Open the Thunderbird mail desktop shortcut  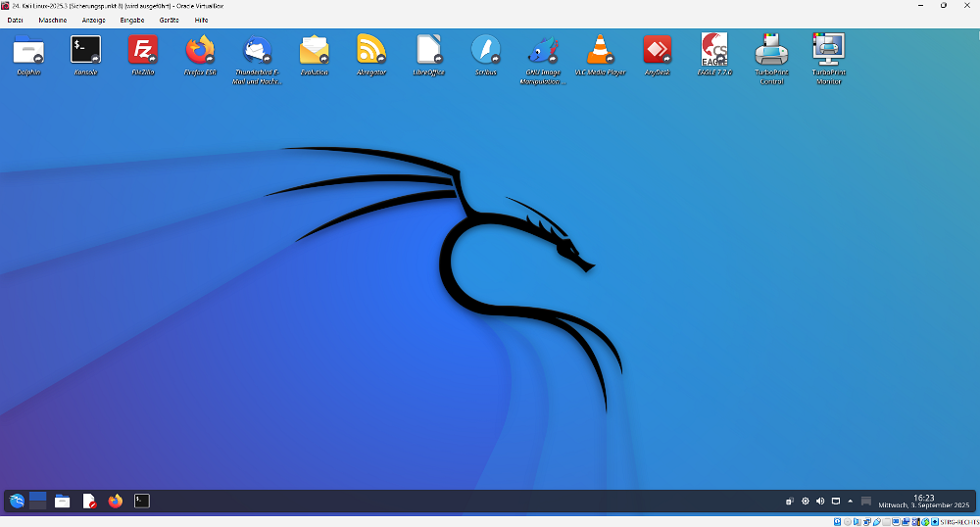click(x=258, y=49)
